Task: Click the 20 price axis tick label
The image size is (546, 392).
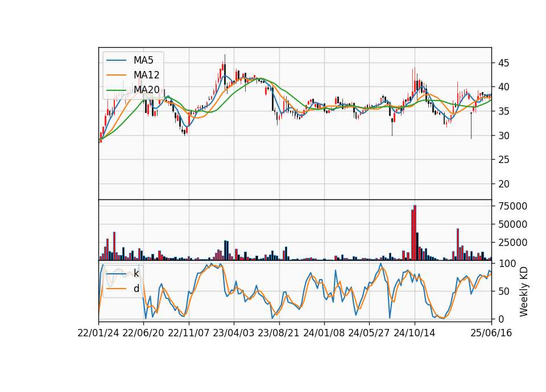Action: pyautogui.click(x=503, y=184)
